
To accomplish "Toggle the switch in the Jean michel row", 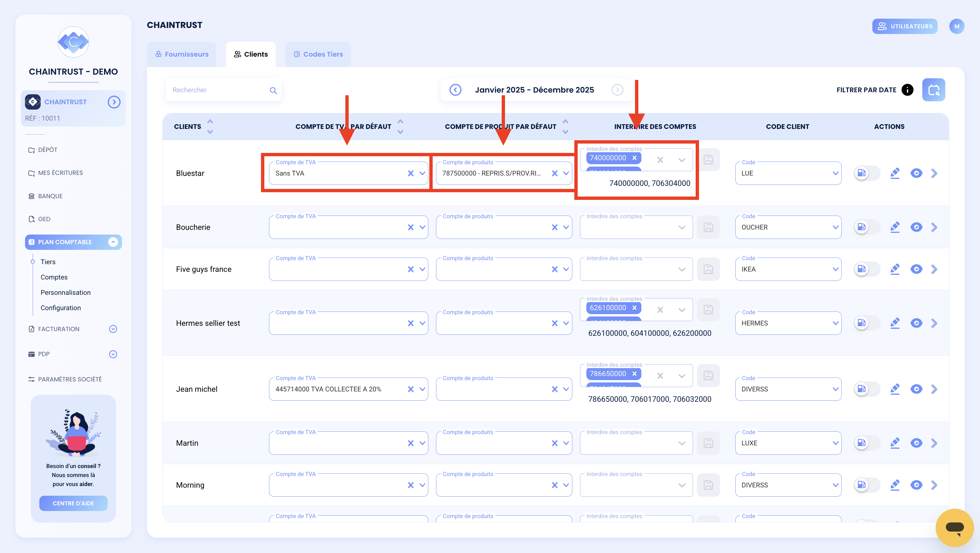I will click(867, 389).
